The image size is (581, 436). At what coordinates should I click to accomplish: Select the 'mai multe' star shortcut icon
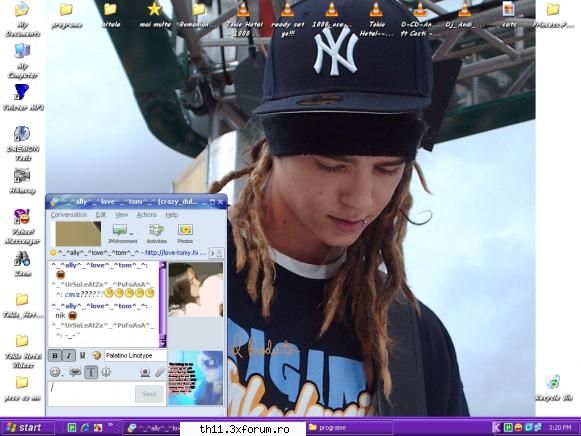pos(155,15)
